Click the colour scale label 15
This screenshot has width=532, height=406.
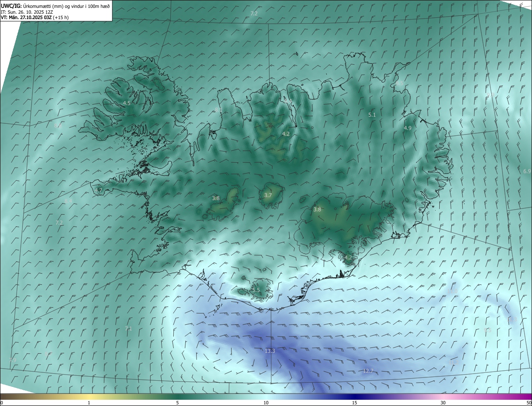(355, 403)
